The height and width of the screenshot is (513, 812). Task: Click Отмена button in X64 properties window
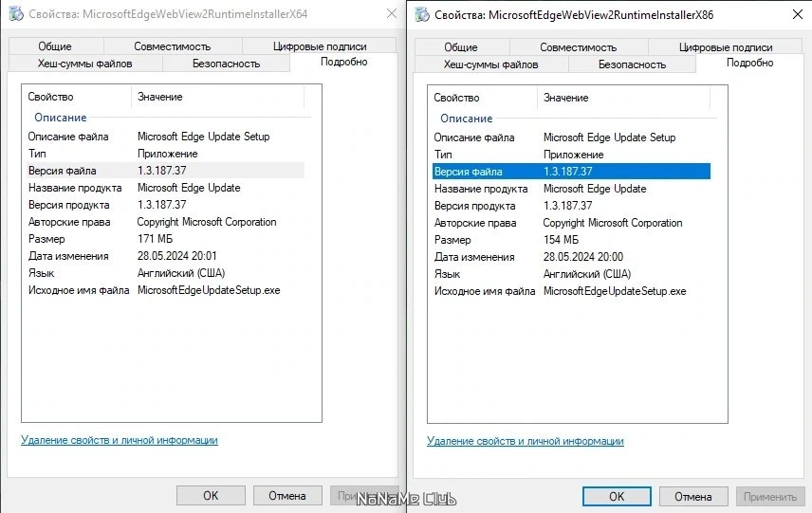tap(287, 495)
